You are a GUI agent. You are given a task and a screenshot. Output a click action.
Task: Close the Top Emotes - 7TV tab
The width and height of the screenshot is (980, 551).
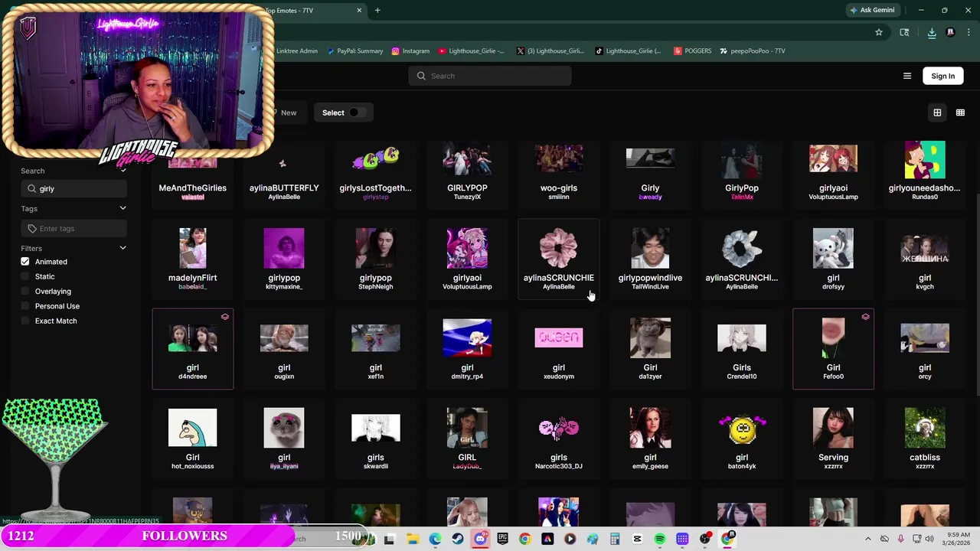(x=359, y=10)
